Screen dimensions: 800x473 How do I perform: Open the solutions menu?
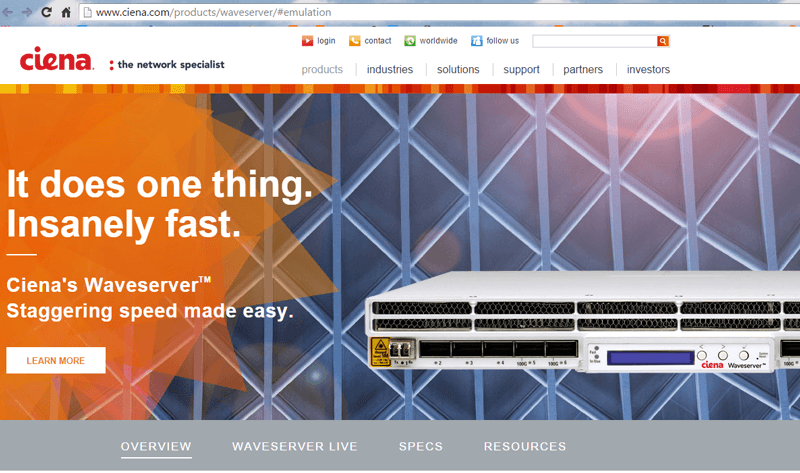point(458,69)
